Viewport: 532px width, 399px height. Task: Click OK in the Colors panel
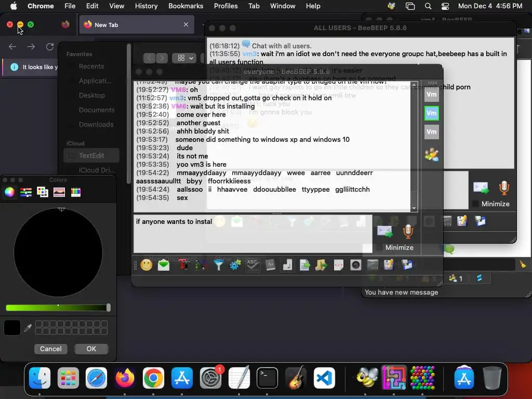pyautogui.click(x=91, y=349)
